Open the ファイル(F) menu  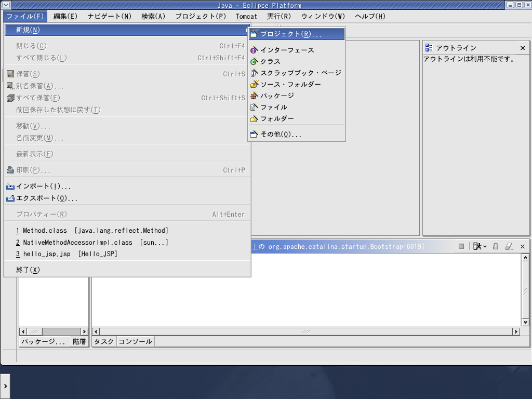click(25, 16)
